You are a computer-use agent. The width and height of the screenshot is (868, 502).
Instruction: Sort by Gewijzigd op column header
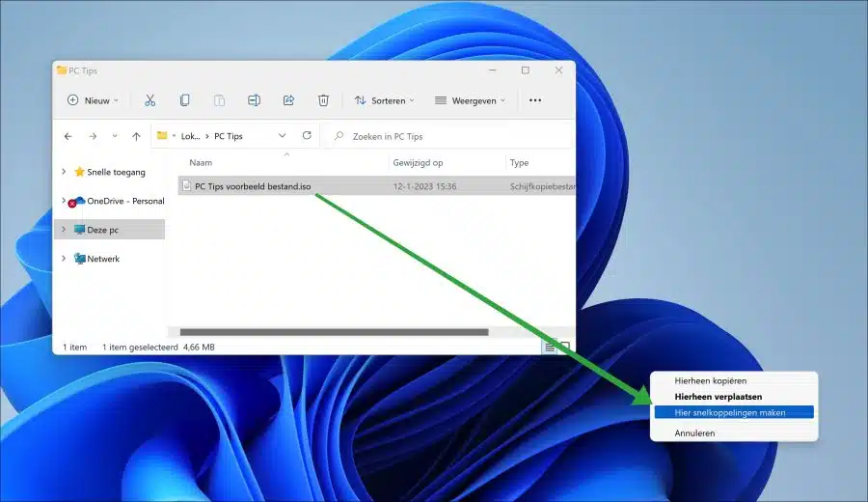(418, 162)
